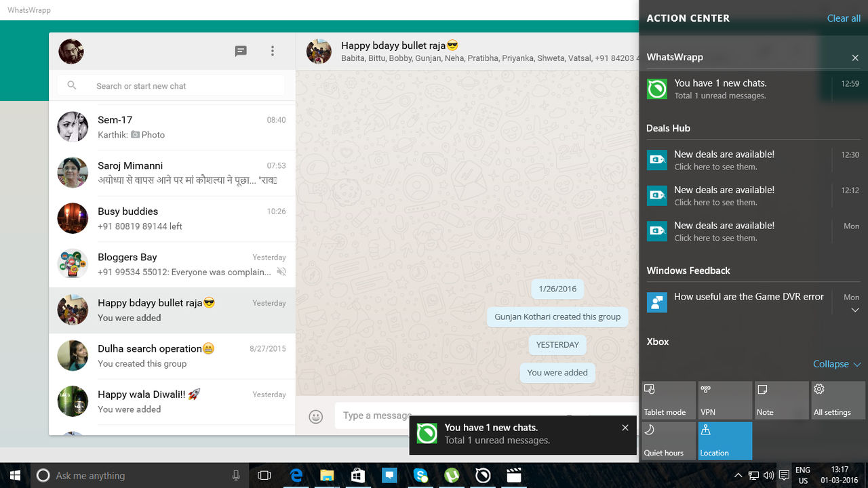Launch Skype from the taskbar

420,475
